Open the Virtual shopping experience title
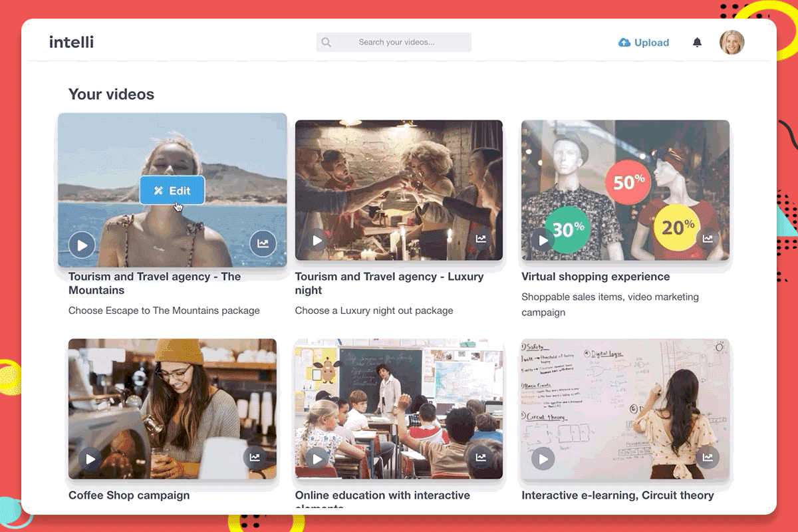The height and width of the screenshot is (532, 798). tap(596, 277)
